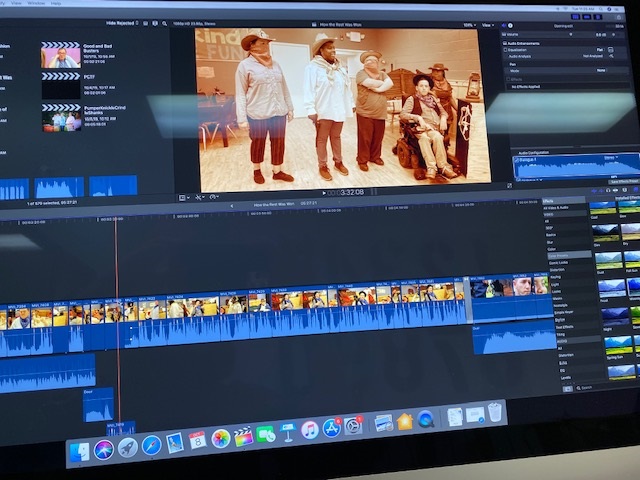640x480 pixels.
Task: Open the Trash in the Dock
Action: [x=495, y=412]
